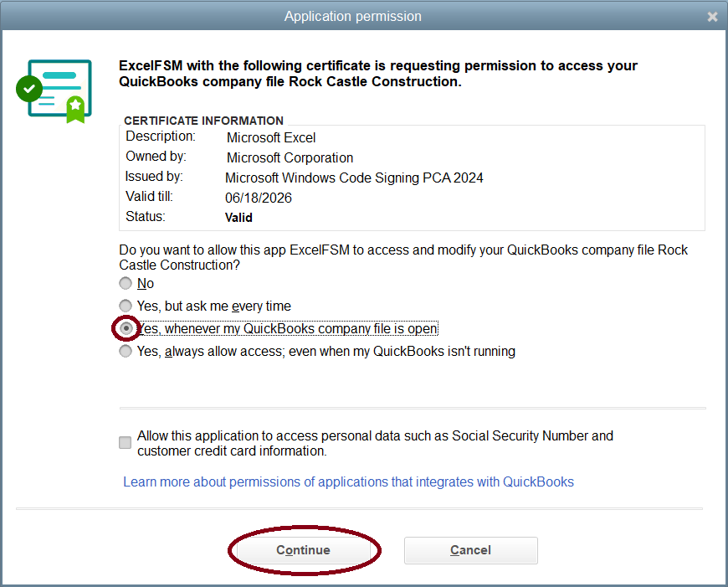The width and height of the screenshot is (728, 587).
Task: Click "Microsoft Windows Code Signing PCA 2024" text
Action: (x=354, y=178)
